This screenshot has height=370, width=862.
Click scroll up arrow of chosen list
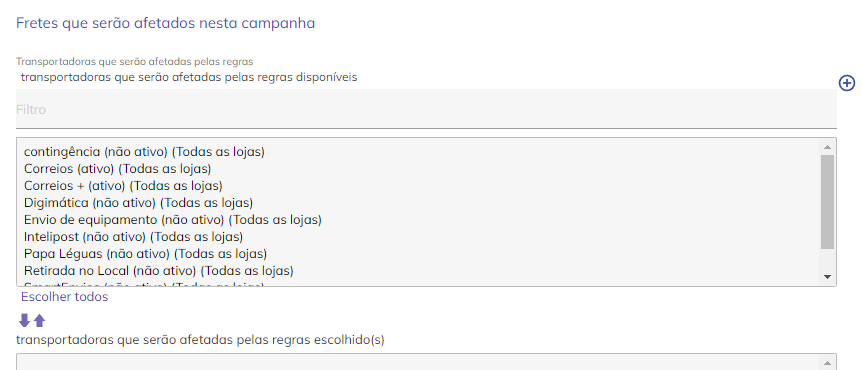[x=827, y=363]
